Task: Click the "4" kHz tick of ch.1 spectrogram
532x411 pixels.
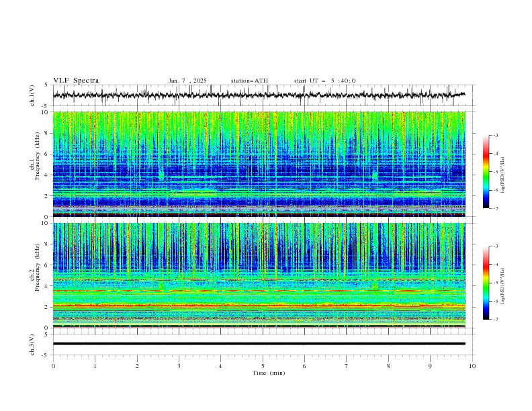Action: click(47, 175)
